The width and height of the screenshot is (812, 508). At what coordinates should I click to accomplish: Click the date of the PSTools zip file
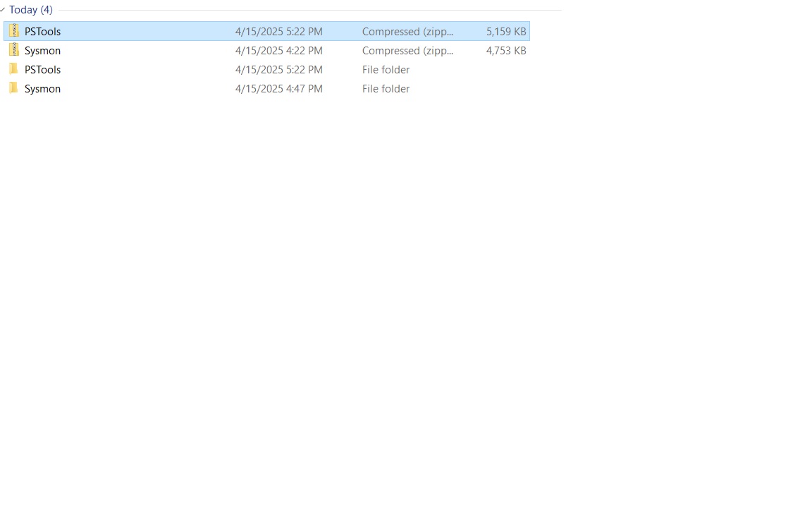point(278,32)
